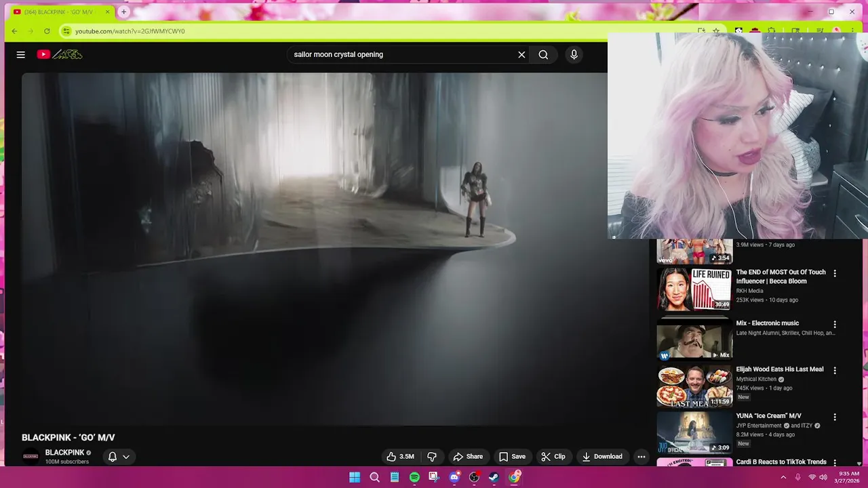Open 'Cardi B Reacts to TikTok Trends' title
The image size is (868, 488).
[x=781, y=462]
